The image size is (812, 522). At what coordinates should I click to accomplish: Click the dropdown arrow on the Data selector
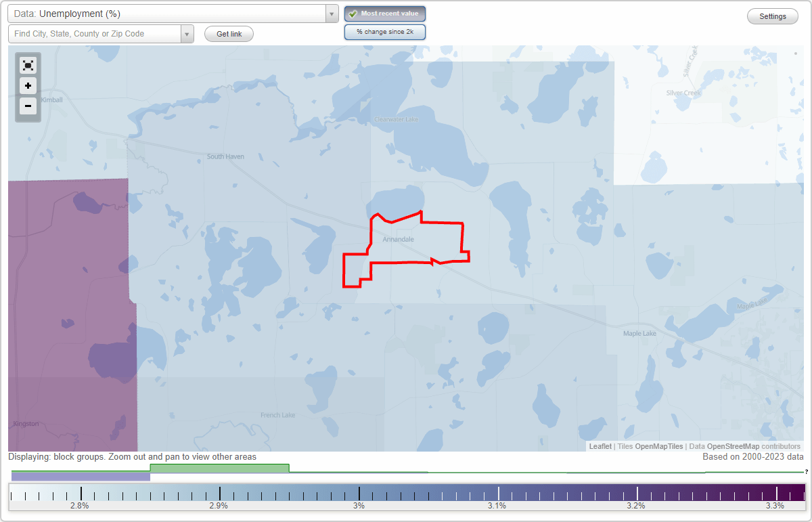pos(331,13)
